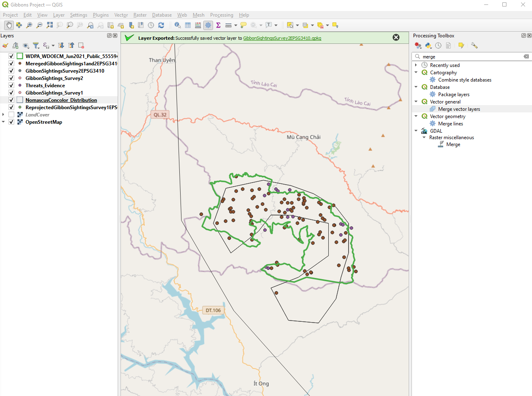Click Remove Layer/Group icon
532x396 pixels.
81,45
